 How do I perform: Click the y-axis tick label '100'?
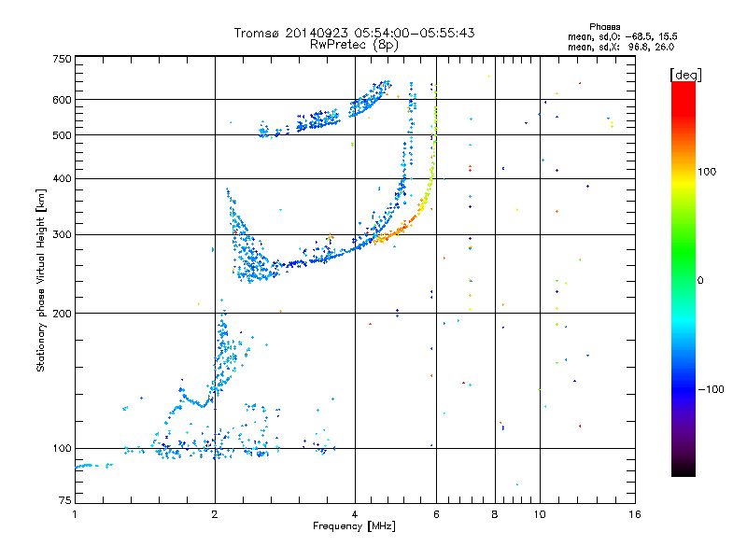(x=62, y=448)
